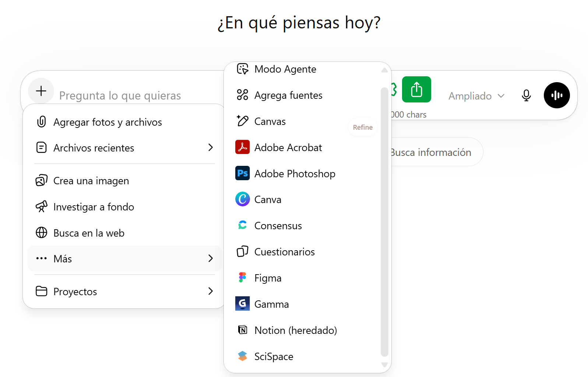Select the Adobe Photoshop label
This screenshot has height=377, width=588.
295,174
